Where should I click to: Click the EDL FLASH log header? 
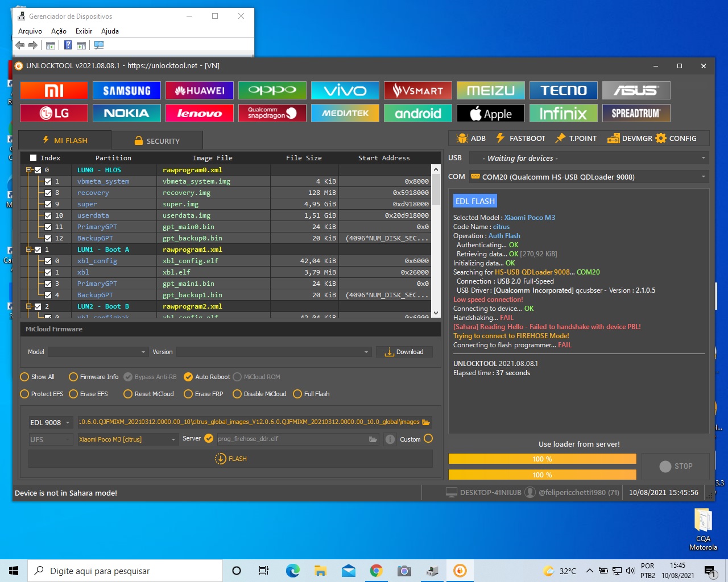coord(475,201)
